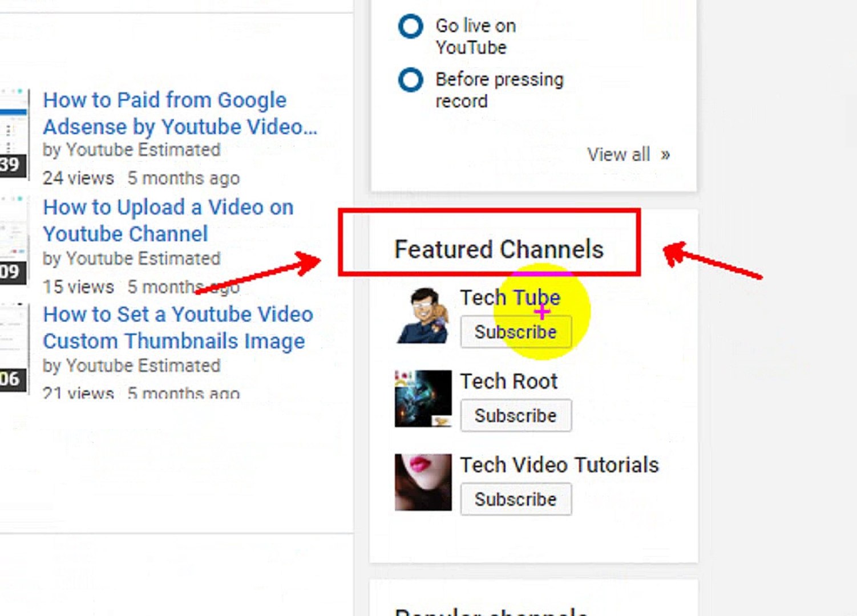Open 'How to Set a Youtube Video Custom Thumbnails'
Screen dimensions: 857x616
178,327
